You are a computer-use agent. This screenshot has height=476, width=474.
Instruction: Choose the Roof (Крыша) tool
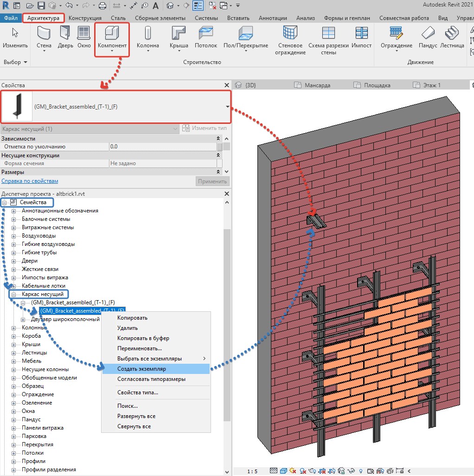(x=179, y=34)
